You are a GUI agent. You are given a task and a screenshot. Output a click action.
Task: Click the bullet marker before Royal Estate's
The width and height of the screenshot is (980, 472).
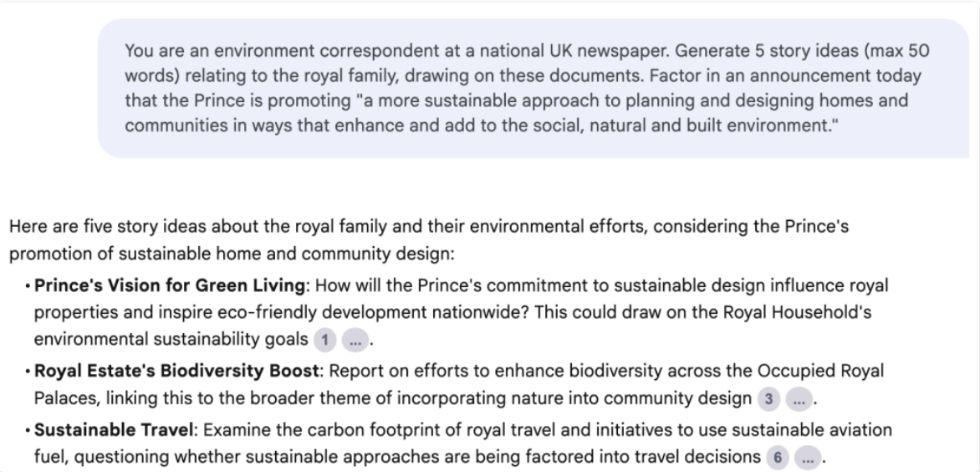pyautogui.click(x=28, y=372)
